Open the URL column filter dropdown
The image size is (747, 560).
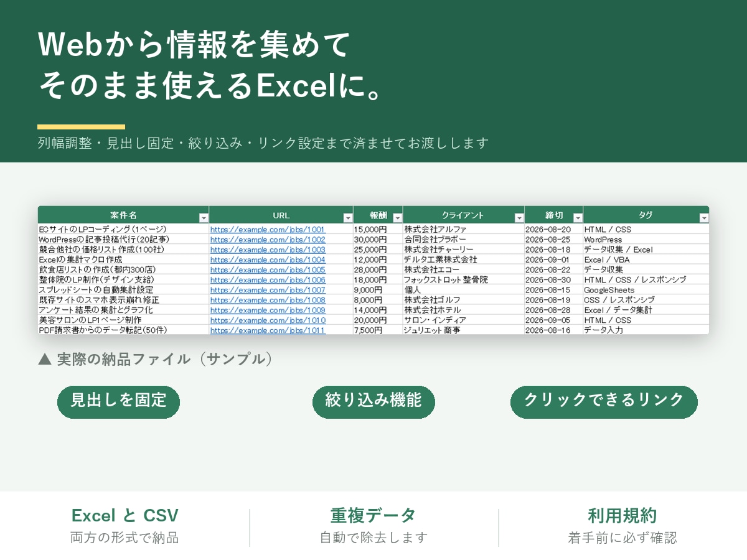[x=348, y=218]
